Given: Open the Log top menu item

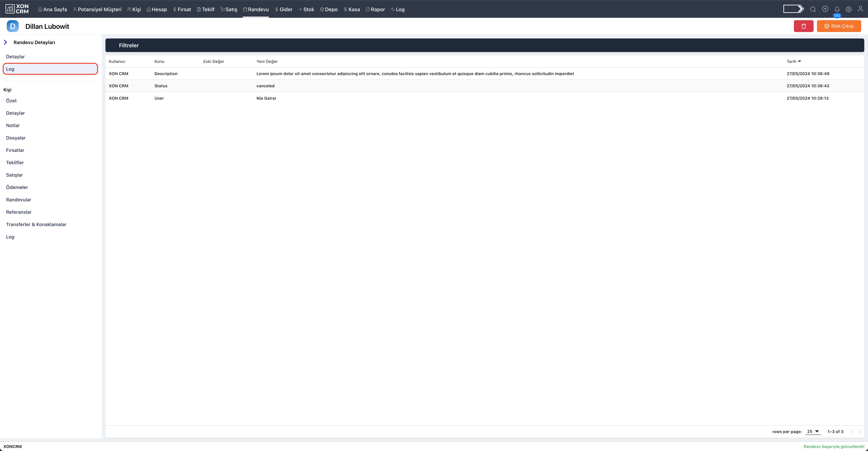Looking at the screenshot, I should (398, 9).
